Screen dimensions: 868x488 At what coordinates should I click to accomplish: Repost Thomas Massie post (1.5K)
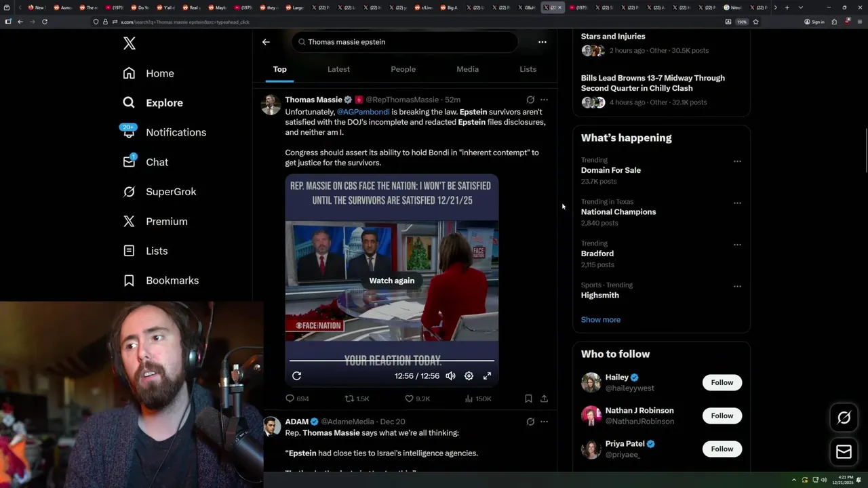pos(357,399)
